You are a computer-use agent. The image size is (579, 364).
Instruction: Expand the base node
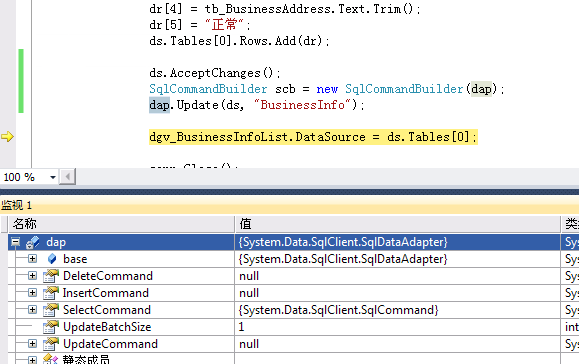tap(32, 259)
